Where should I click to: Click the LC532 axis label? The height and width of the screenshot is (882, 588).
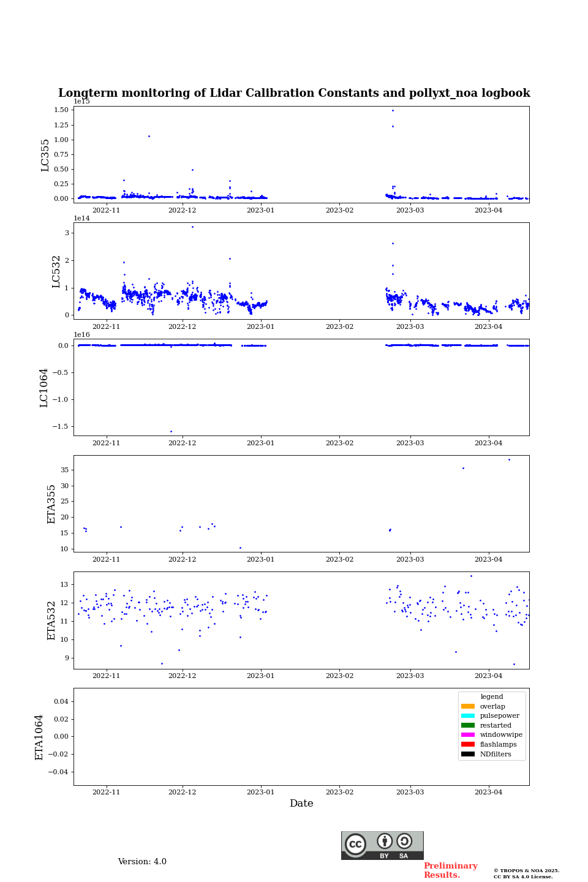tap(56, 271)
